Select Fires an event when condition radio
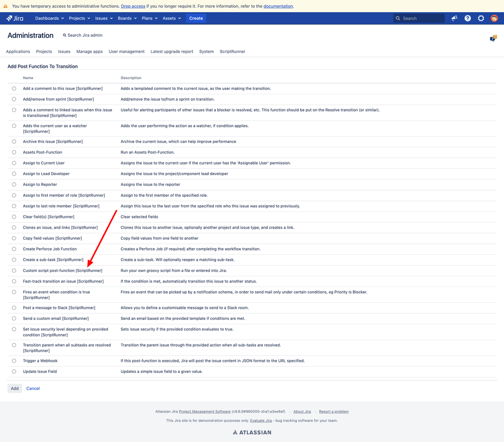Screen dimensions: 504x442 pos(14,292)
